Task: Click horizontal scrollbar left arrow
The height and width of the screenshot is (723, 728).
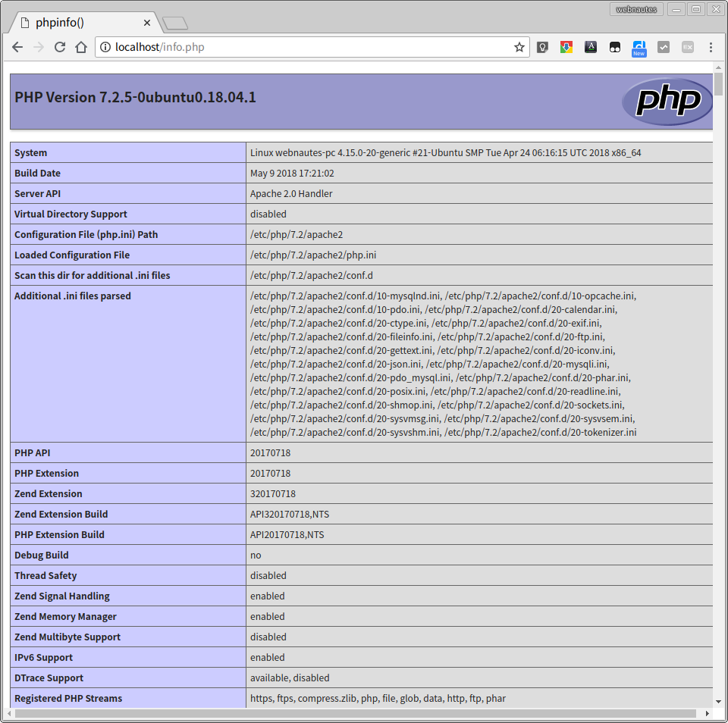Action: [9, 713]
